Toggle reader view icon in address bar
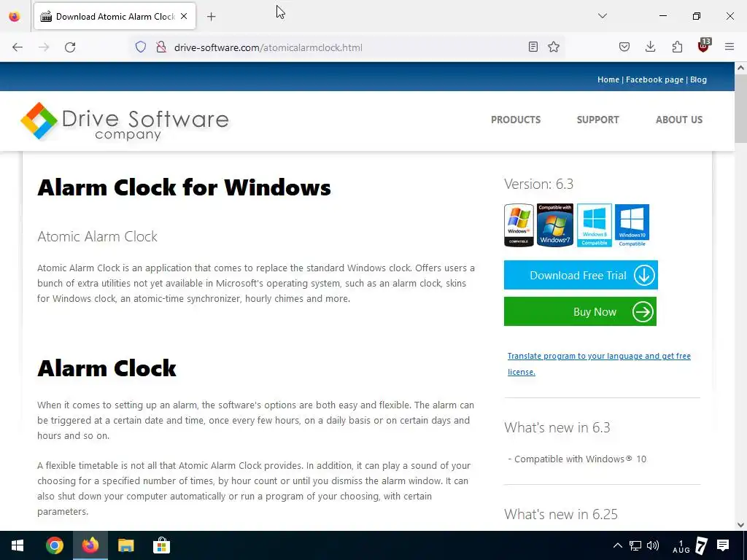 tap(533, 47)
